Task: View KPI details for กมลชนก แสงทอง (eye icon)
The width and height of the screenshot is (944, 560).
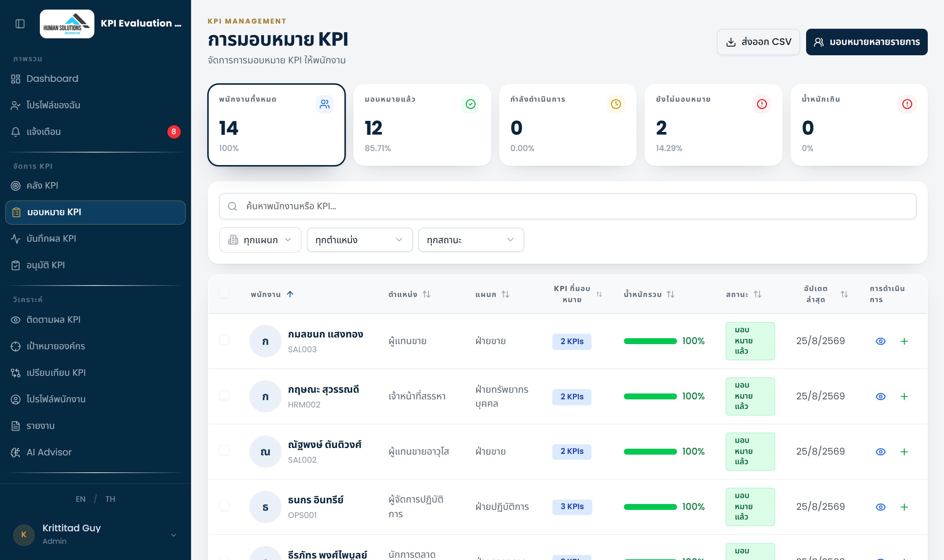Action: pos(881,341)
